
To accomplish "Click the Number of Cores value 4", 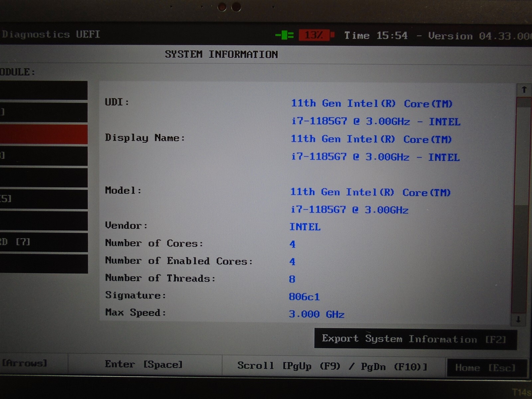I will point(292,244).
